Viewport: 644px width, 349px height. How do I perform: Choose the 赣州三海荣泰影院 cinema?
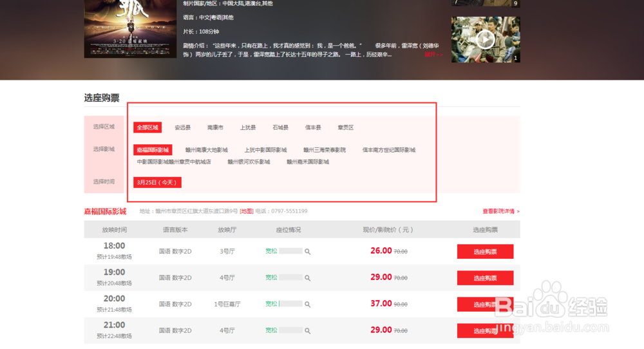point(325,150)
